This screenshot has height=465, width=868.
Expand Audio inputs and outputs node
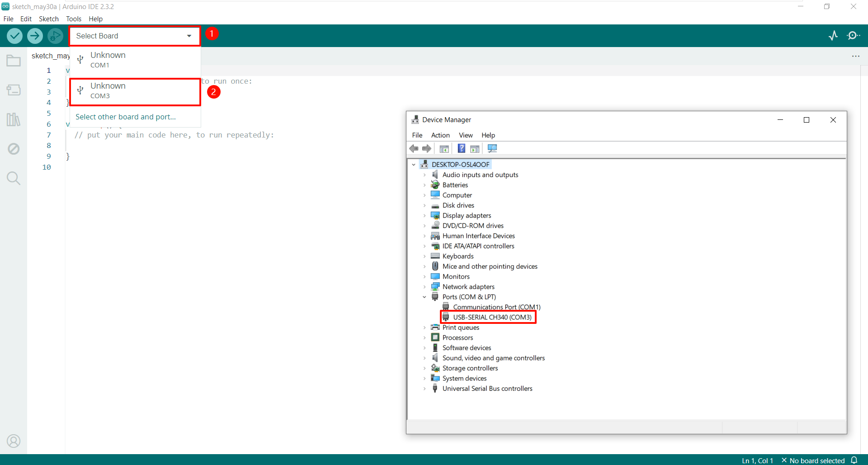(x=425, y=175)
